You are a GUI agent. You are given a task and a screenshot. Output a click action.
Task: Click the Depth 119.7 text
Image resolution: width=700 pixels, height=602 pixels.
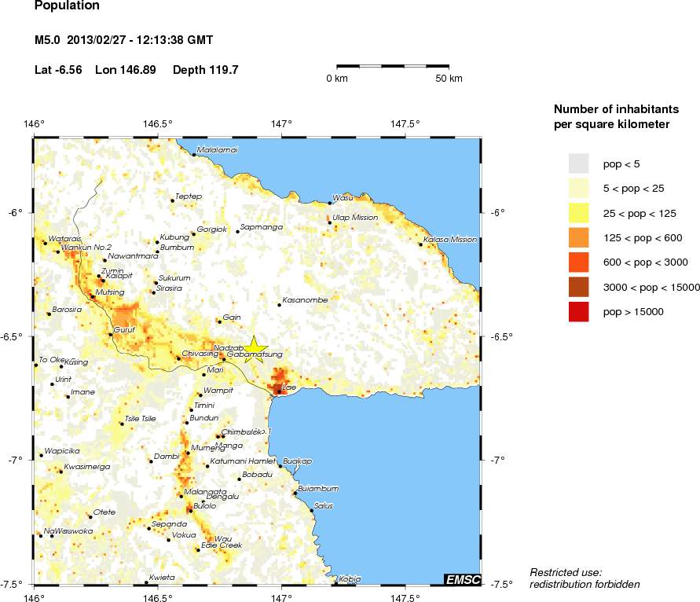point(205,70)
